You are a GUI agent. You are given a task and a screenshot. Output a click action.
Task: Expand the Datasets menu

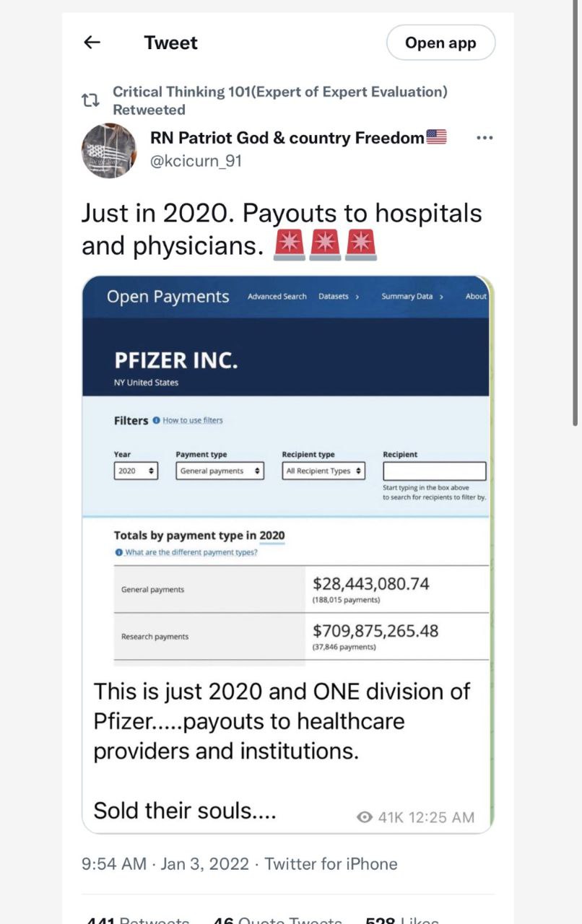coord(339,296)
